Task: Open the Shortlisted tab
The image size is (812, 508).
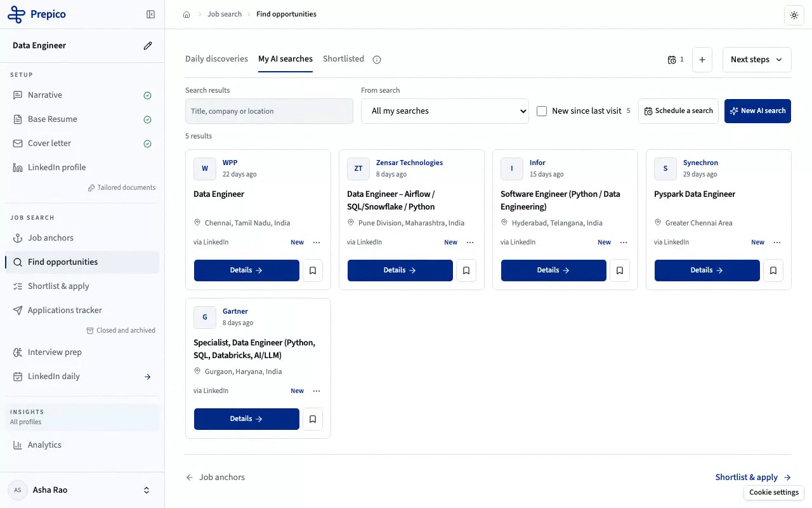Action: tap(343, 59)
